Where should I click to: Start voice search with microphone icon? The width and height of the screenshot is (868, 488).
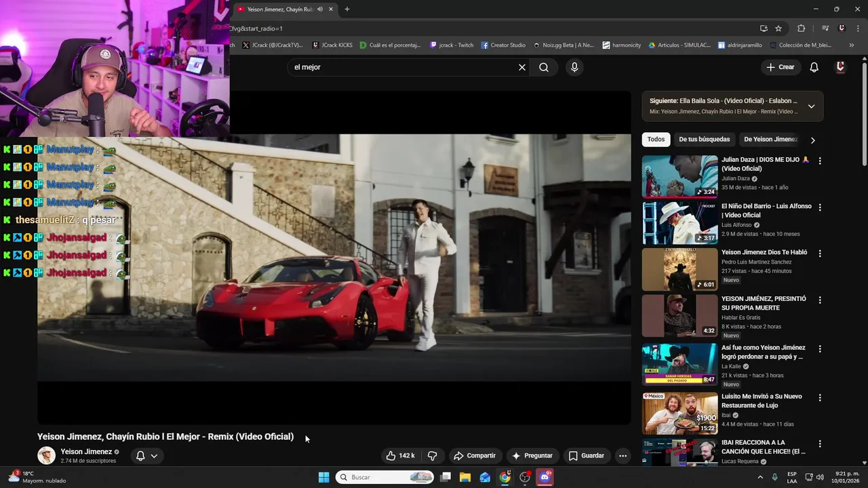point(574,67)
